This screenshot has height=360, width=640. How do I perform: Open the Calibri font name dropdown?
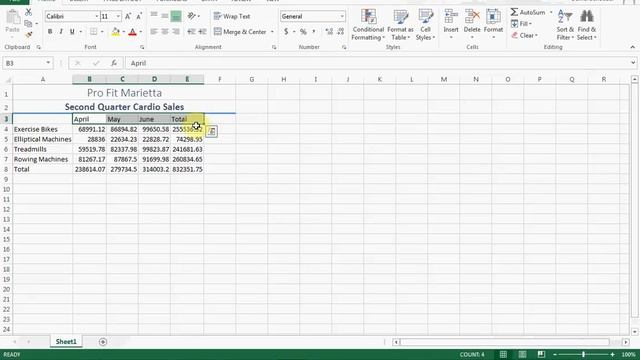point(97,16)
